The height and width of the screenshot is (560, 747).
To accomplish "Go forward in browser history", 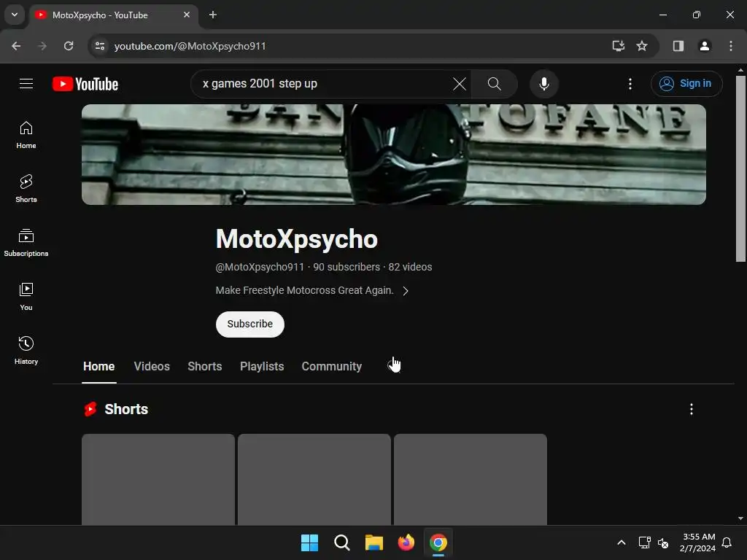I will pos(42,46).
